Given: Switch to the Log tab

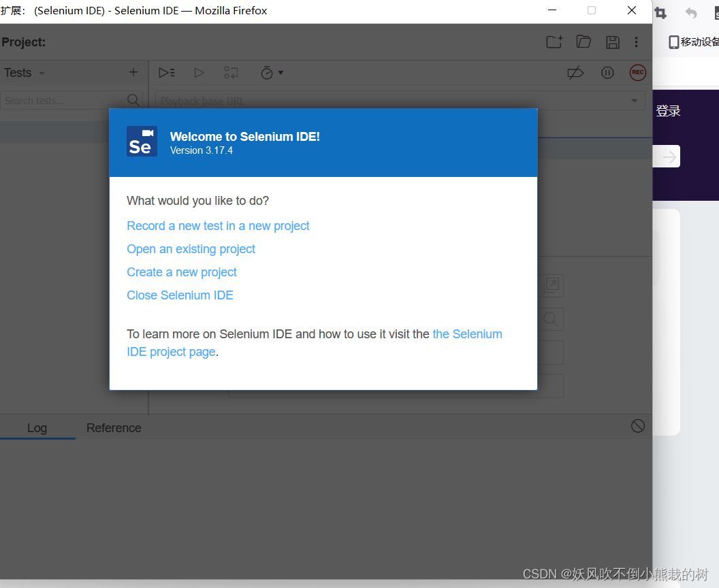Looking at the screenshot, I should [x=37, y=427].
